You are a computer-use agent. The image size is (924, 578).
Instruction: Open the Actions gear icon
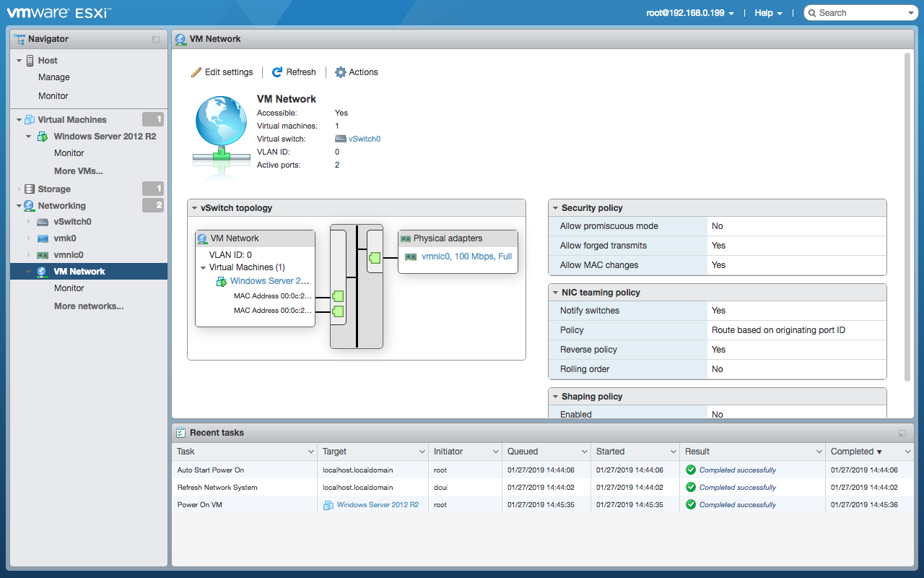tap(340, 72)
